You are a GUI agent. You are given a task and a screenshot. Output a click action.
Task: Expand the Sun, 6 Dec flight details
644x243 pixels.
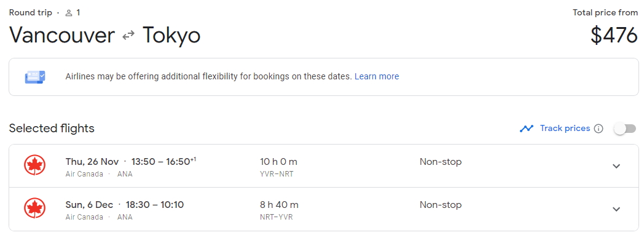point(616,209)
